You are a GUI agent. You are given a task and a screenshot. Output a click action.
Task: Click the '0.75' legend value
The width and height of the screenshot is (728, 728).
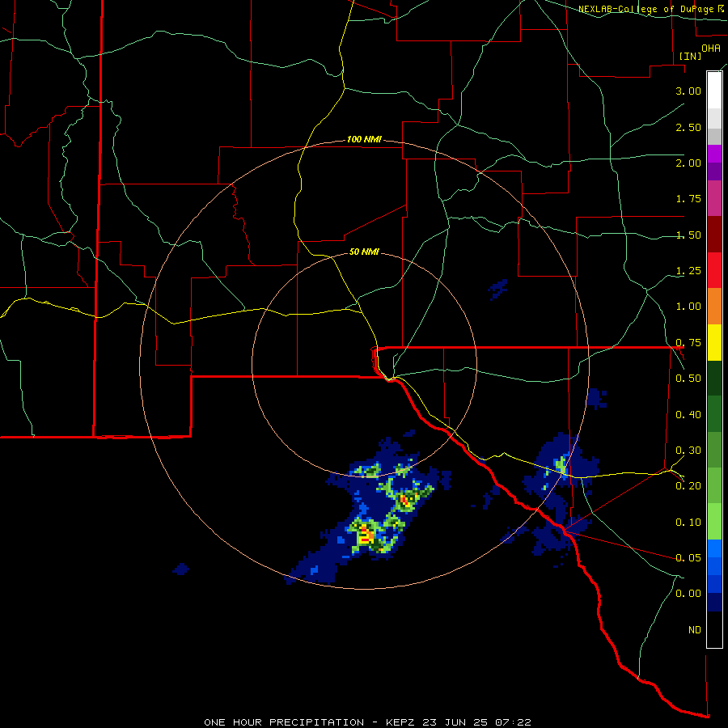coord(688,343)
